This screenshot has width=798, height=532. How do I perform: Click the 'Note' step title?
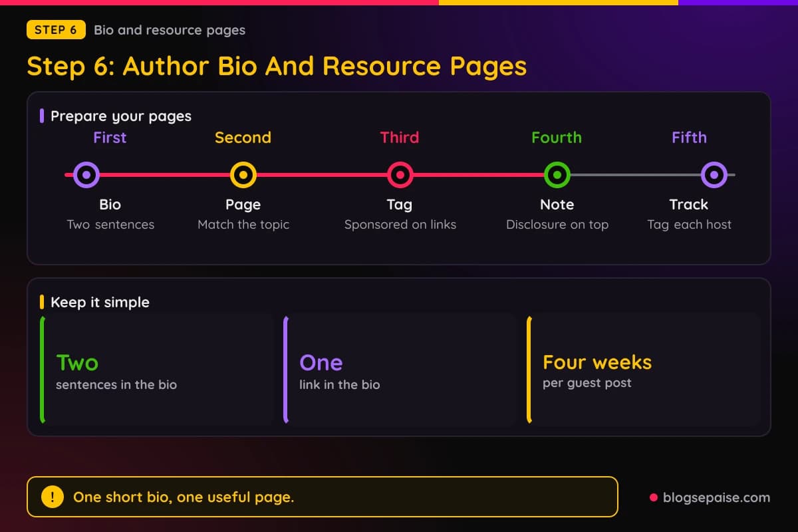click(557, 204)
